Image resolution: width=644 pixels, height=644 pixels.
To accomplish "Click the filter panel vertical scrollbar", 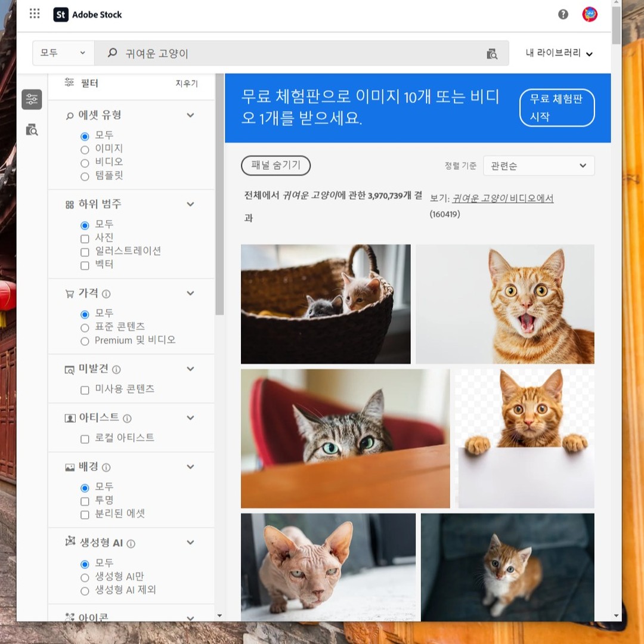I will point(219,194).
